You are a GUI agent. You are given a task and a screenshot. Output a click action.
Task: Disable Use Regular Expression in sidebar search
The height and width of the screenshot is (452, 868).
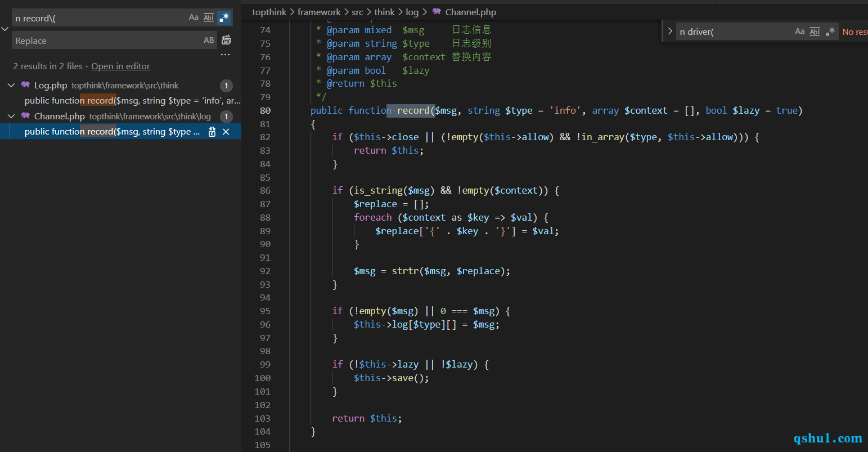click(224, 17)
